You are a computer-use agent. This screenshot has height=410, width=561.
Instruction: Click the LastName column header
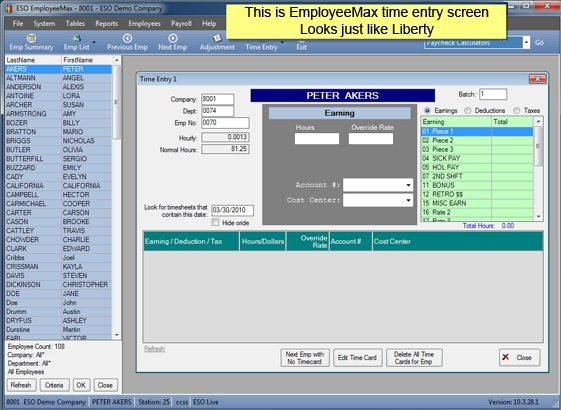click(33, 60)
